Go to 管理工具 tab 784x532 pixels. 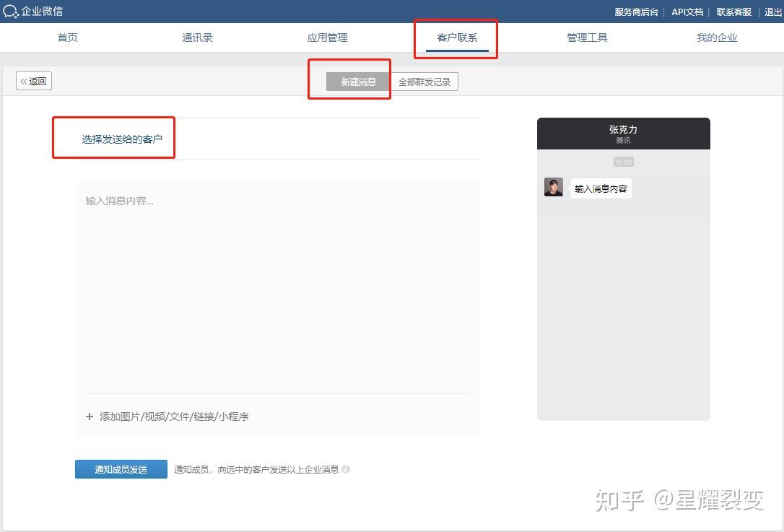tap(587, 38)
